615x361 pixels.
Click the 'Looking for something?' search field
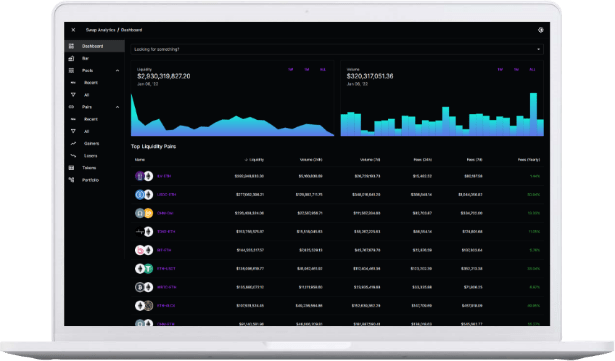tap(337, 49)
